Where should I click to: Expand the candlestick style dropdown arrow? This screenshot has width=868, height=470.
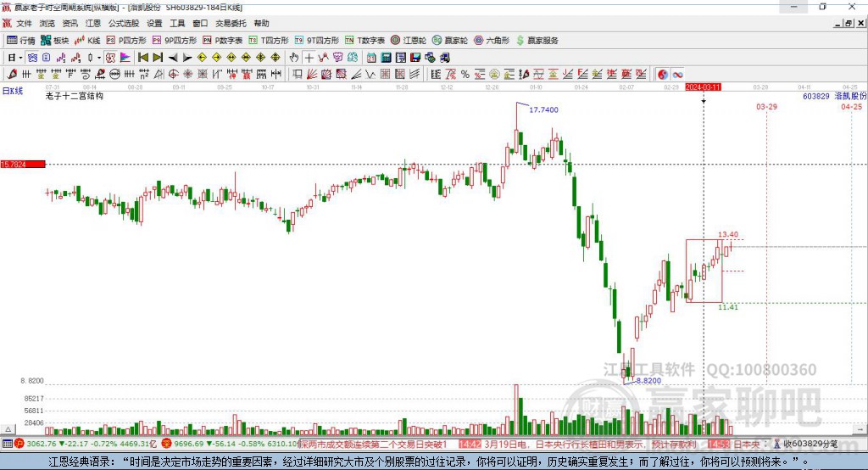(x=99, y=58)
